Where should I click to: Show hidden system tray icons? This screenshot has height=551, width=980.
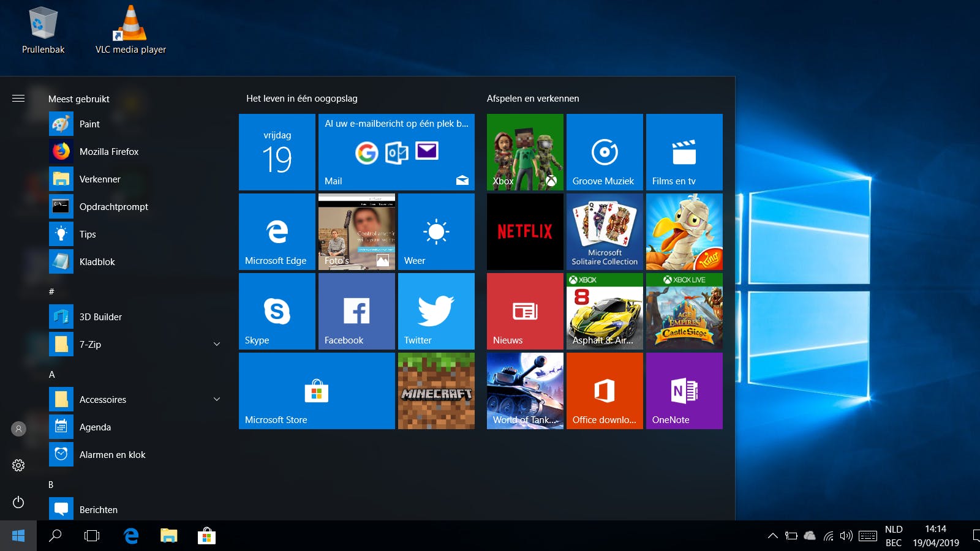[773, 536]
